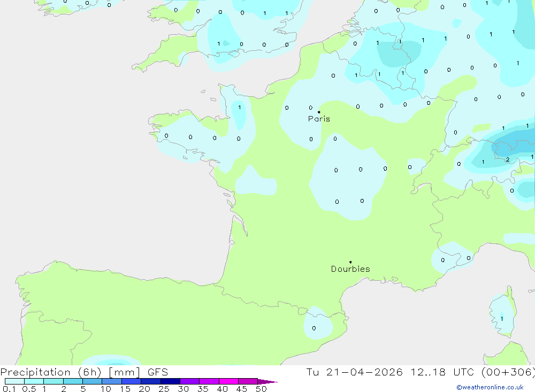Click the 20–25 mm legend swatch
The width and height of the screenshot is (535, 392).
click(x=151, y=381)
